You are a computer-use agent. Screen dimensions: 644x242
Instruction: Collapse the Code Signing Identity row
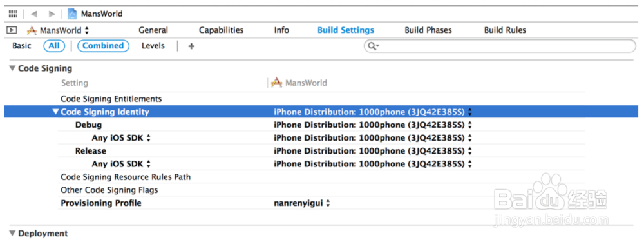coord(56,112)
